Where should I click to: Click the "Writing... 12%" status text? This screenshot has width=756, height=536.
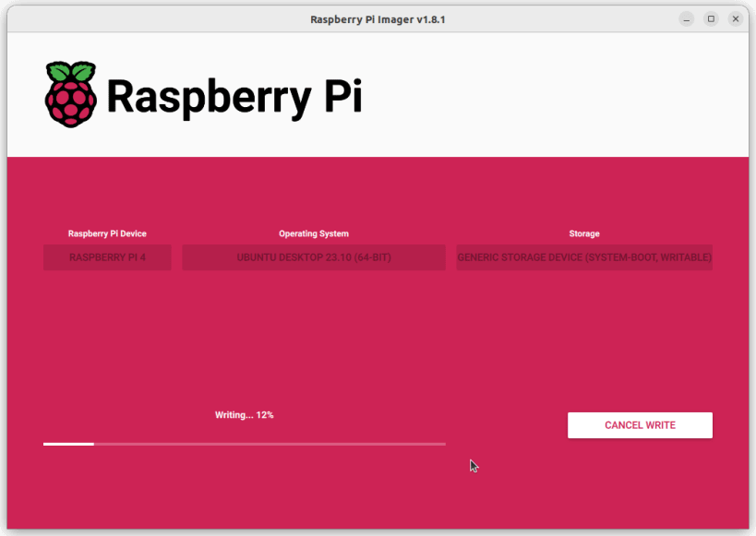[245, 415]
